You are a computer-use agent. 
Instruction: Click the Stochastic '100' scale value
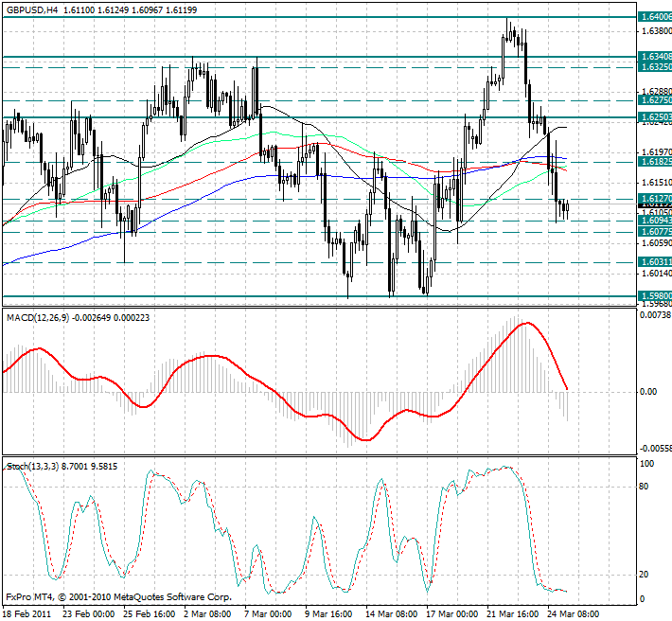[x=646, y=464]
